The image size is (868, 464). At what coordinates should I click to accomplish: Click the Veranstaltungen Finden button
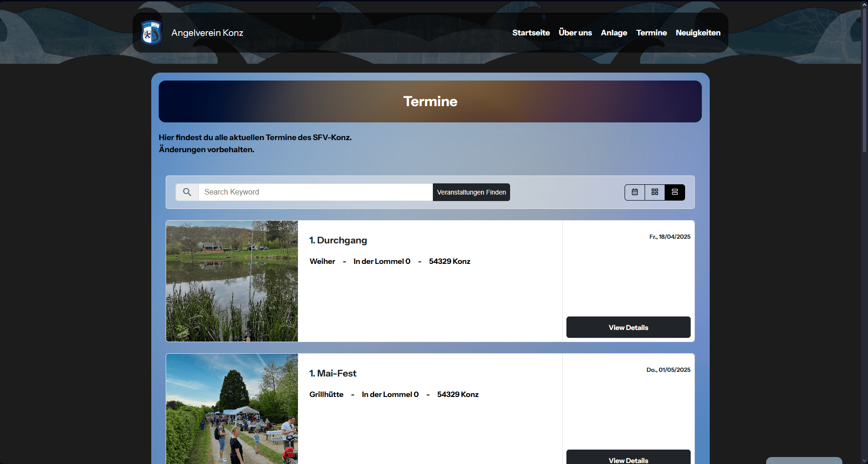click(471, 192)
